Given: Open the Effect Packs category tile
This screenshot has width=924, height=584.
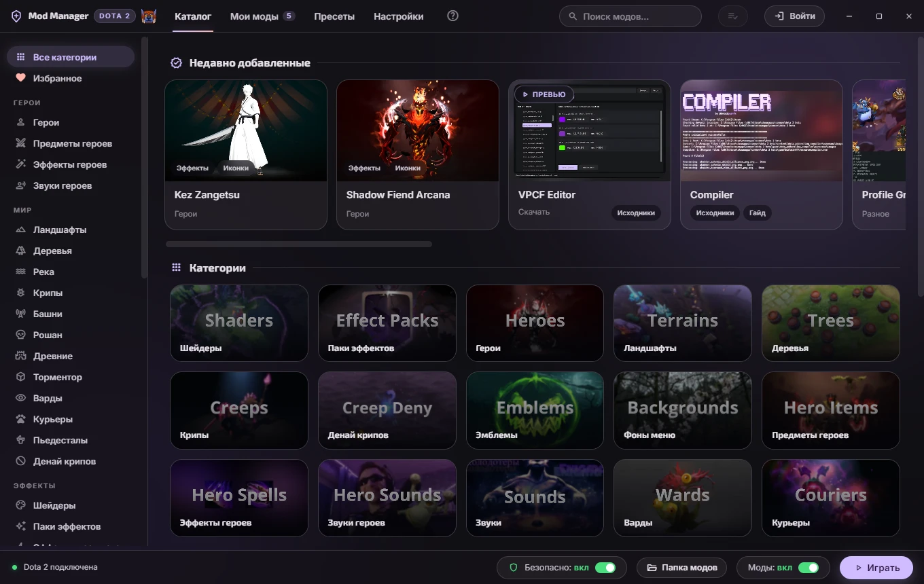Looking at the screenshot, I should pyautogui.click(x=387, y=323).
